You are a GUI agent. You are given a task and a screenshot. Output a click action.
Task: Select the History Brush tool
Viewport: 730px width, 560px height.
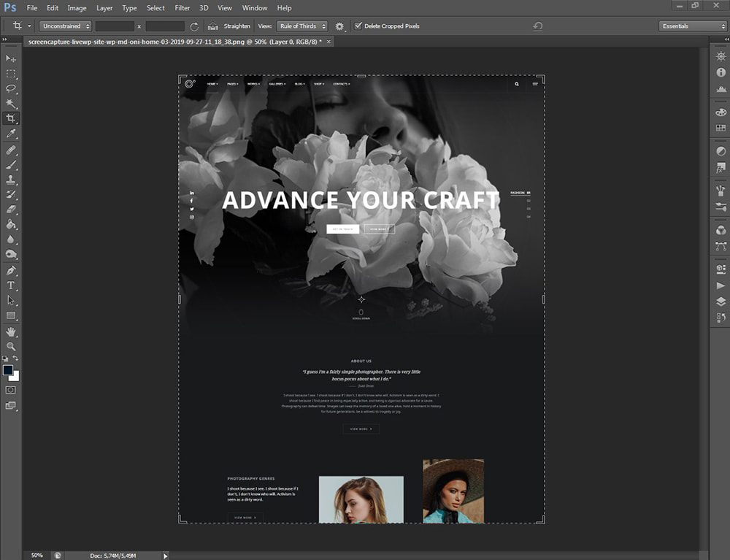pos(11,195)
